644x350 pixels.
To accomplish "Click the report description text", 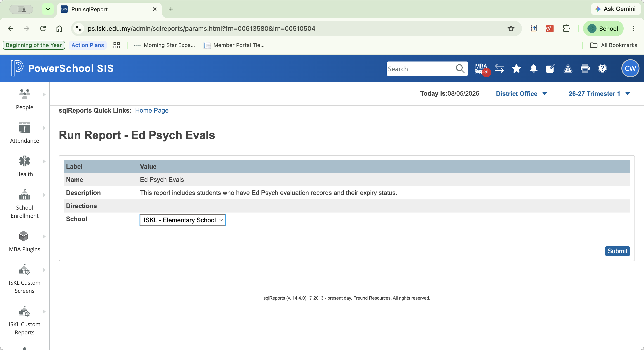I will tap(268, 193).
